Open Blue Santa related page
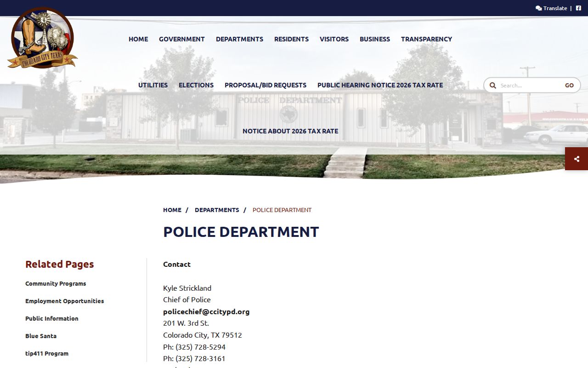 pos(41,336)
